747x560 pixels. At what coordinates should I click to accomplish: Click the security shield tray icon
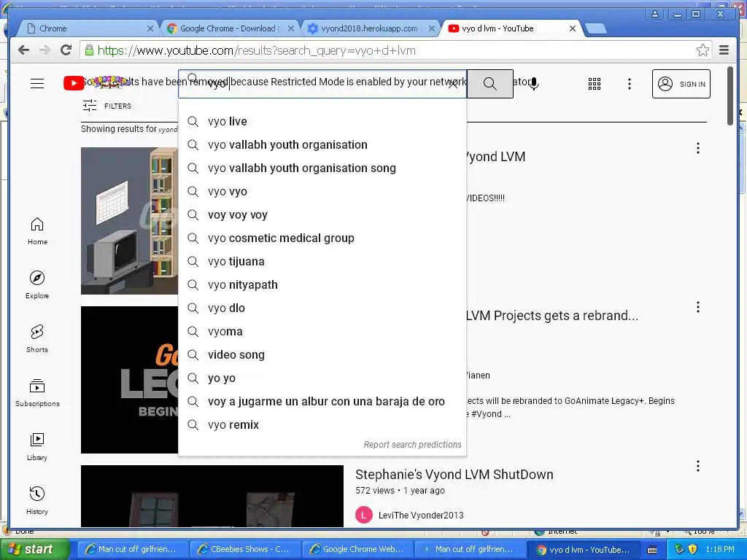(693, 549)
